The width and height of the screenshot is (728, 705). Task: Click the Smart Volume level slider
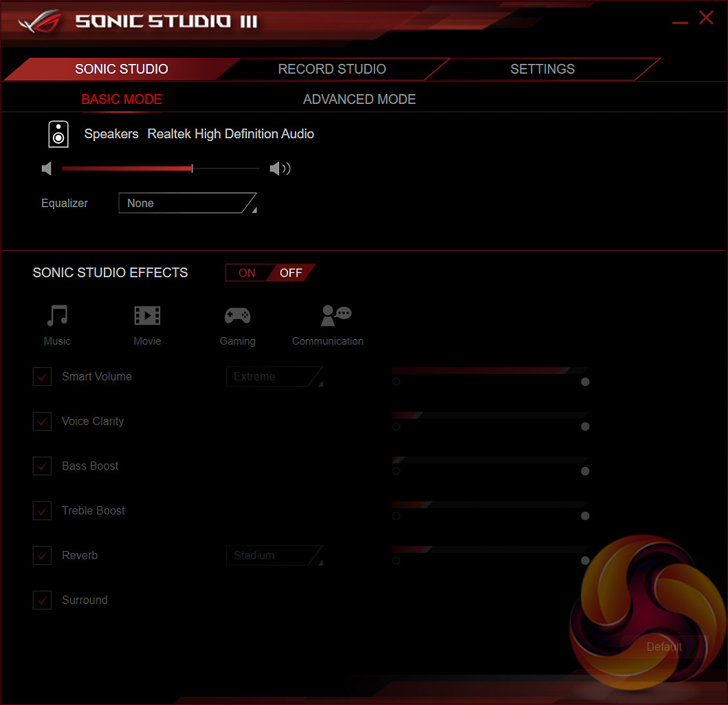pos(490,371)
